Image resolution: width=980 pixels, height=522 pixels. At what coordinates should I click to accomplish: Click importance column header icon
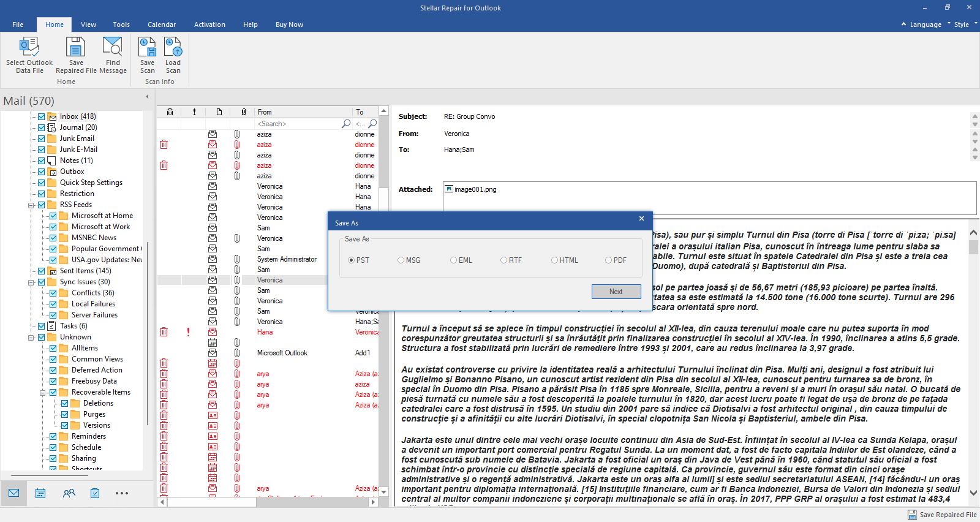click(x=194, y=112)
